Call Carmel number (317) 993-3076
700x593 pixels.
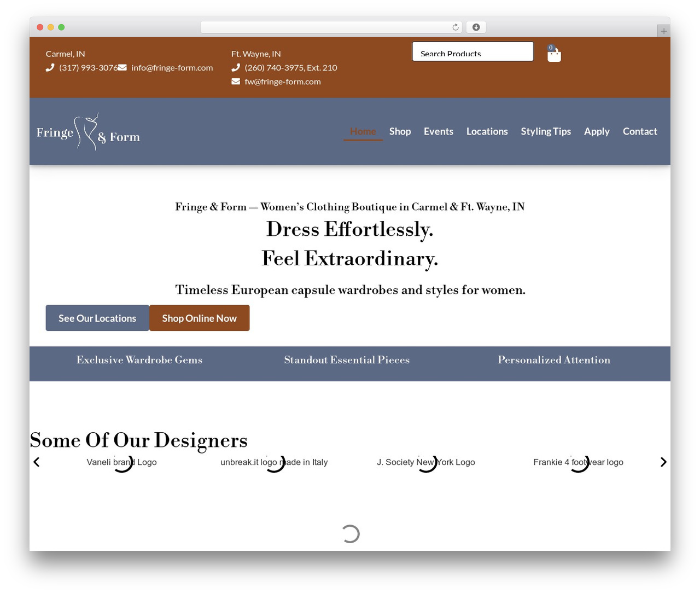coord(89,68)
